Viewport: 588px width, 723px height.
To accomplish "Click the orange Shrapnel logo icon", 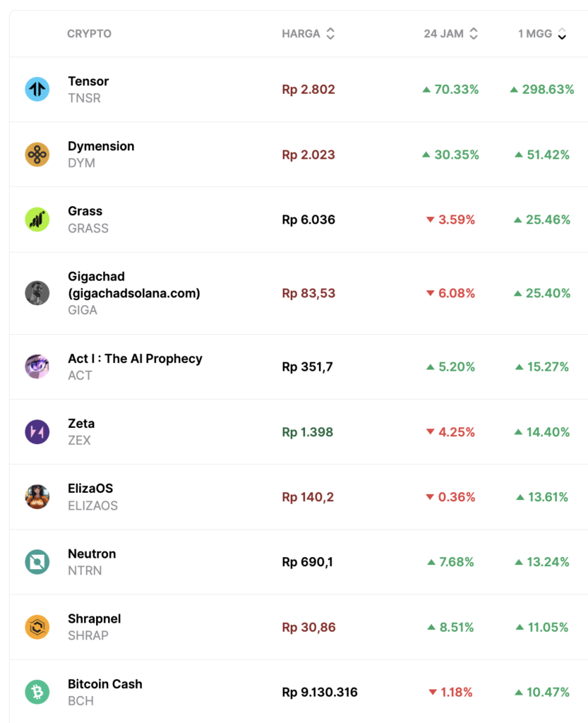I will tap(37, 627).
